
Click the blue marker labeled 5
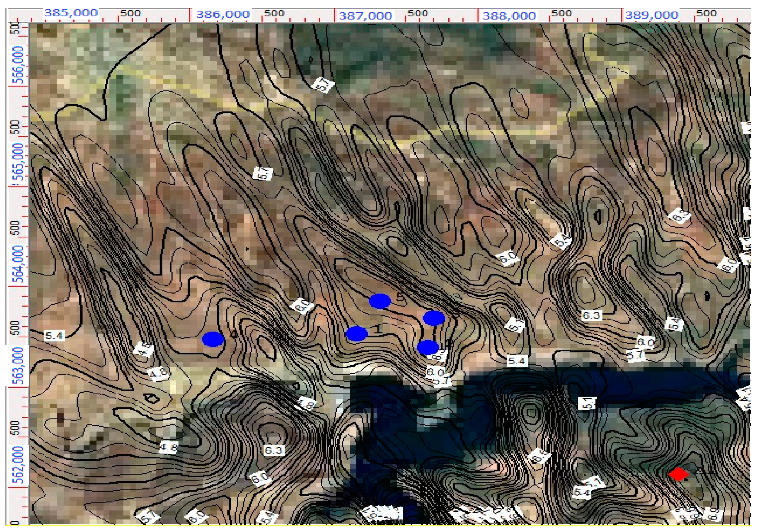pyautogui.click(x=380, y=301)
